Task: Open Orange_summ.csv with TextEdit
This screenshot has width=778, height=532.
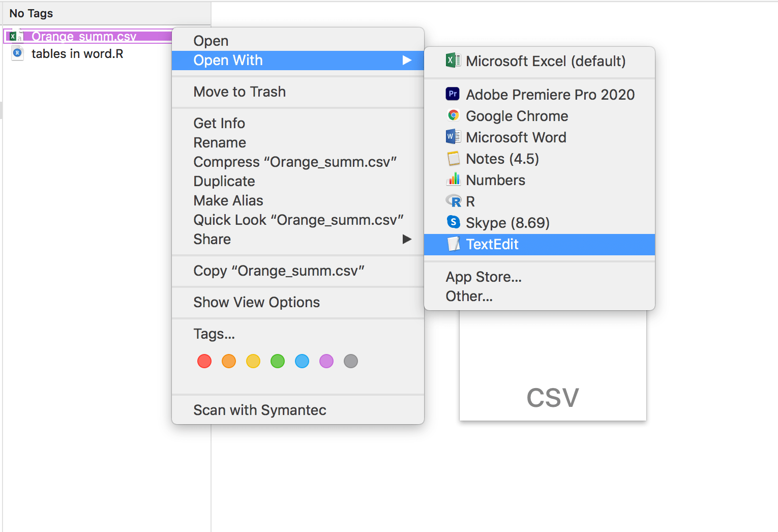Action: 492,244
